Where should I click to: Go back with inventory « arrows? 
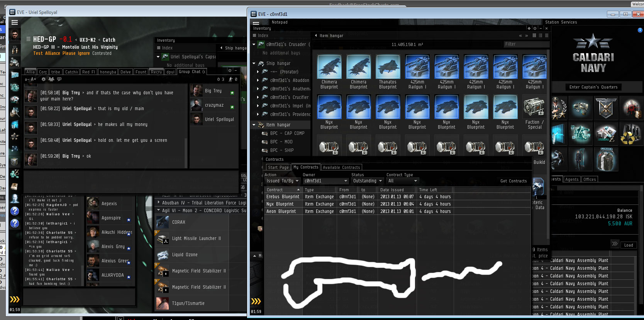click(x=520, y=36)
